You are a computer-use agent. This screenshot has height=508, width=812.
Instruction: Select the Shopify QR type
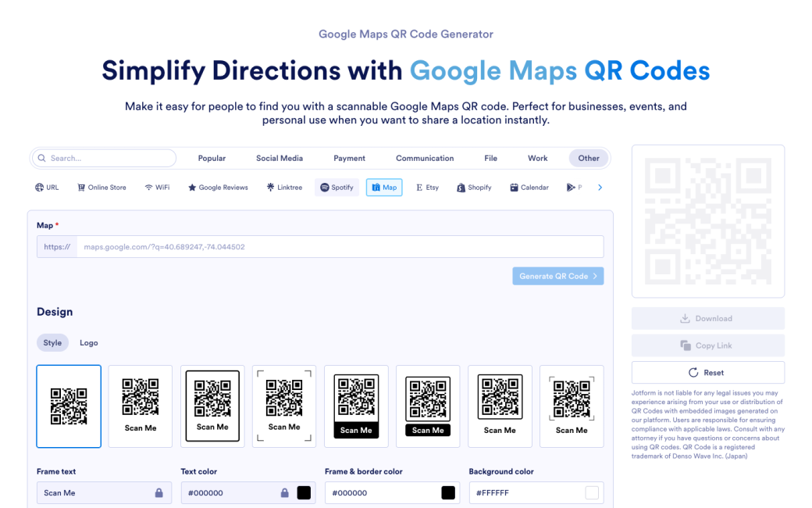(474, 187)
